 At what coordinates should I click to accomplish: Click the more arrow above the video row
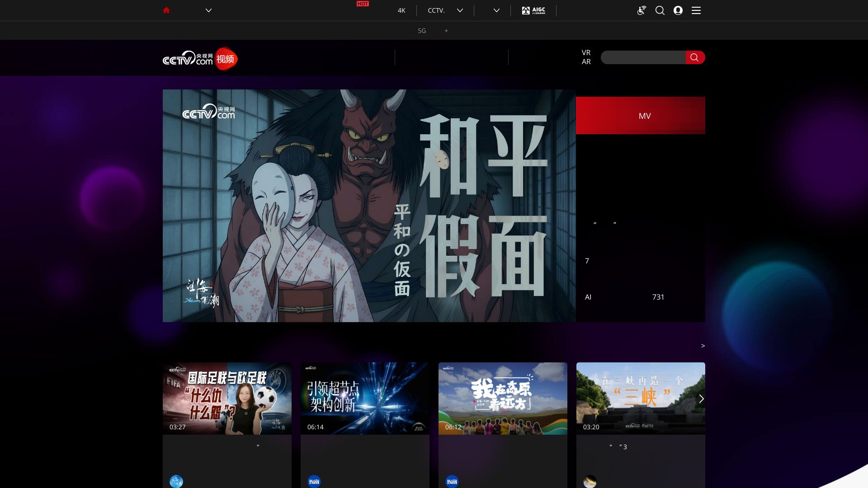pos(703,346)
